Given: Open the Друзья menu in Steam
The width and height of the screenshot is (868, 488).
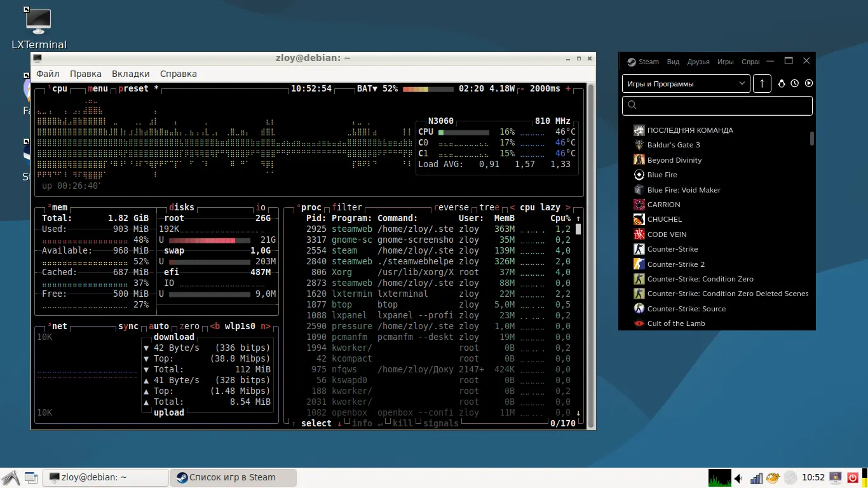Looking at the screenshot, I should 698,62.
